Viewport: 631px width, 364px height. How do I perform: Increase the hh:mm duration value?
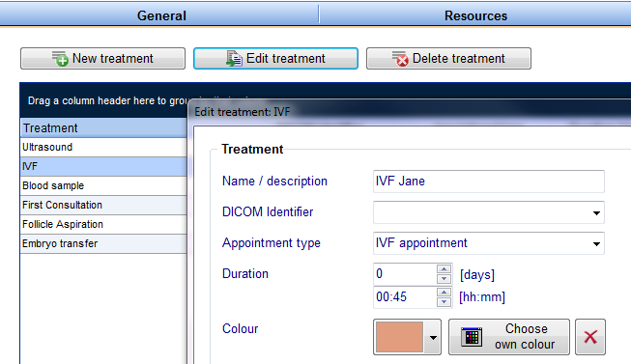pos(444,293)
